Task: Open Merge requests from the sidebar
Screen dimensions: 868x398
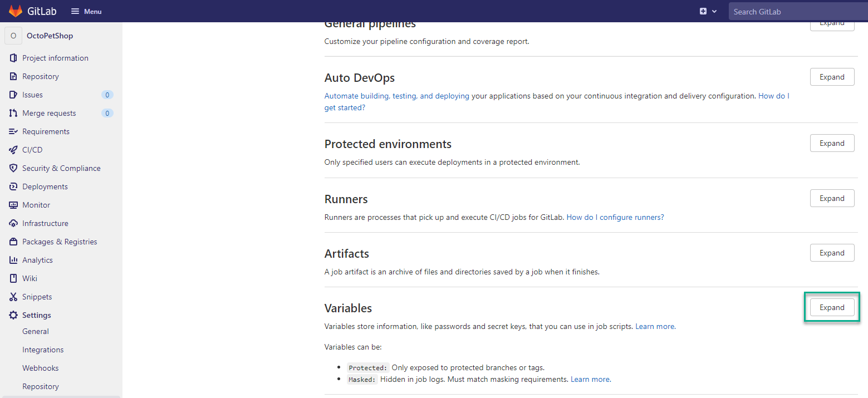Action: pyautogui.click(x=49, y=112)
